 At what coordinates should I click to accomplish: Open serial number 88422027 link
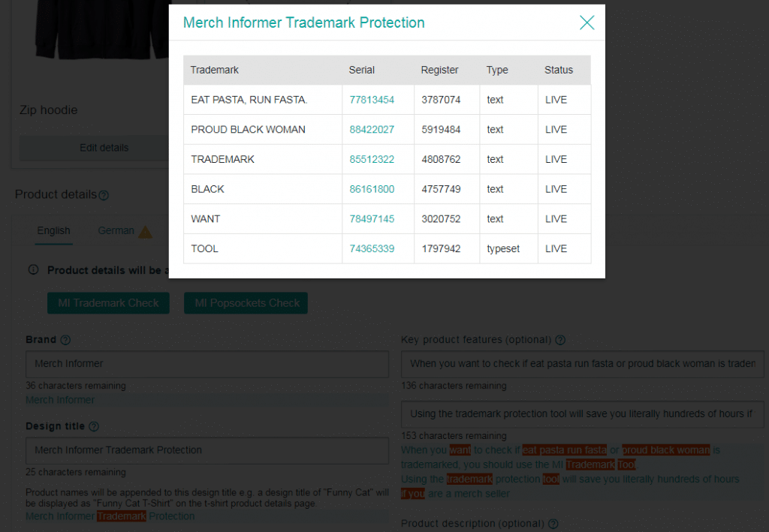(372, 130)
